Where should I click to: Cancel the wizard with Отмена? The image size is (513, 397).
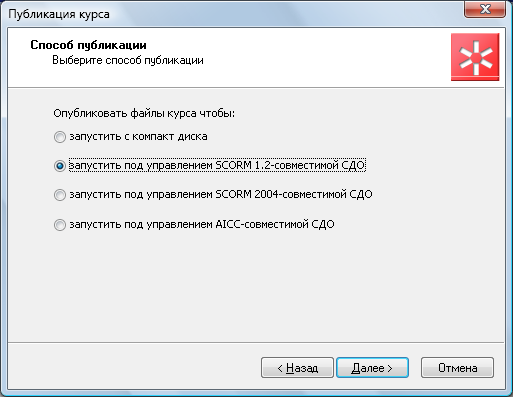457,368
